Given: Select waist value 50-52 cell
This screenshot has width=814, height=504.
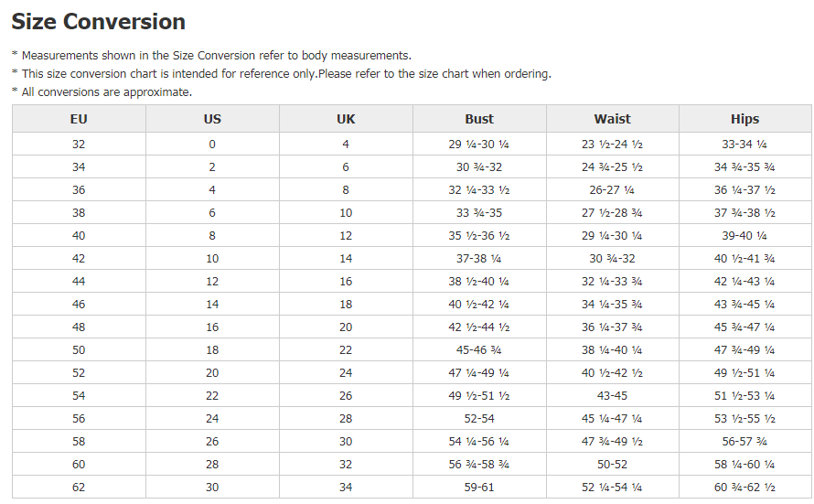Looking at the screenshot, I should [x=613, y=464].
